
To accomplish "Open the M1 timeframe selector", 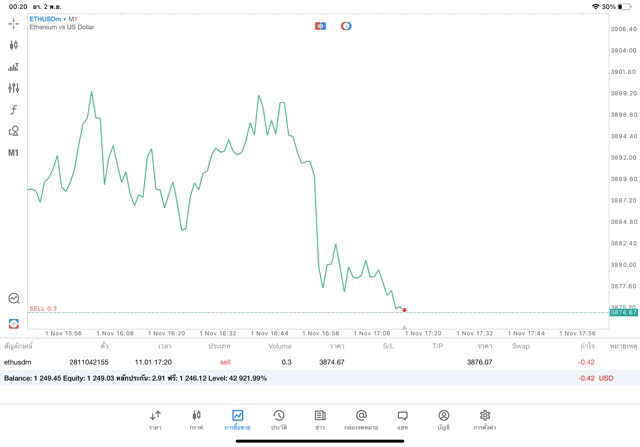I will (x=14, y=153).
